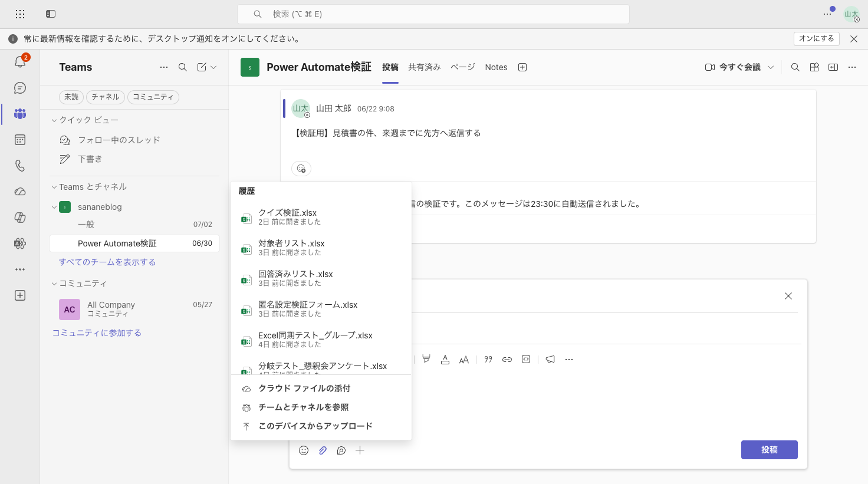868x484 pixels.
Task: Open Teams panel more options ellipsis
Action: (x=164, y=67)
